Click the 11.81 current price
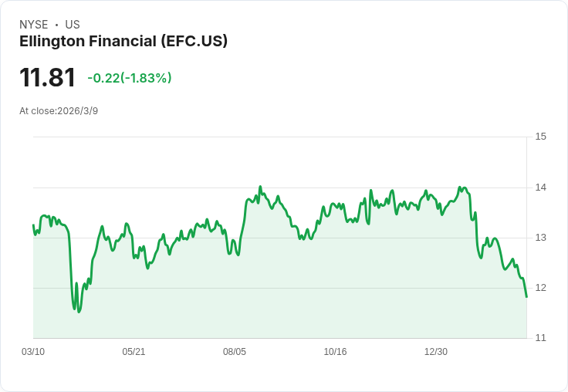 pyautogui.click(x=47, y=78)
